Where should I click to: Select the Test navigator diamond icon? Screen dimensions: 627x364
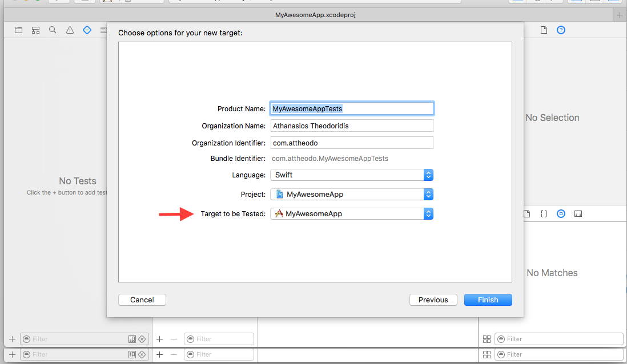pos(87,30)
